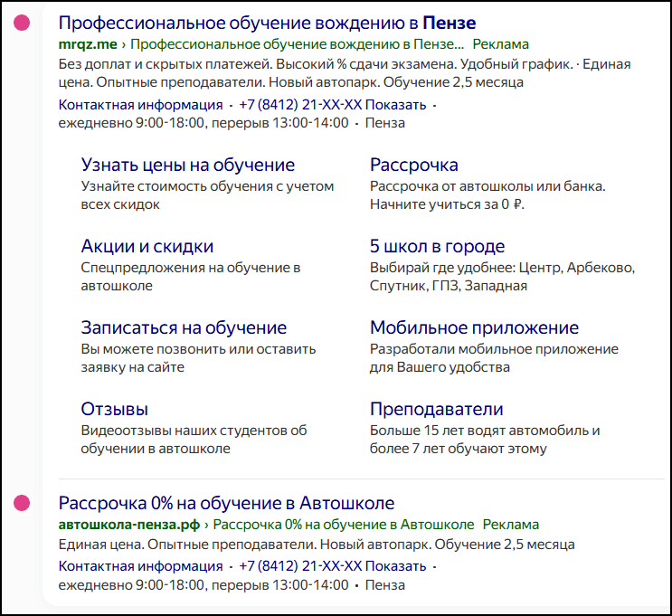Open the Рассрочка 0% на обучение в Автошколе headline
The image size is (672, 616).
(226, 503)
